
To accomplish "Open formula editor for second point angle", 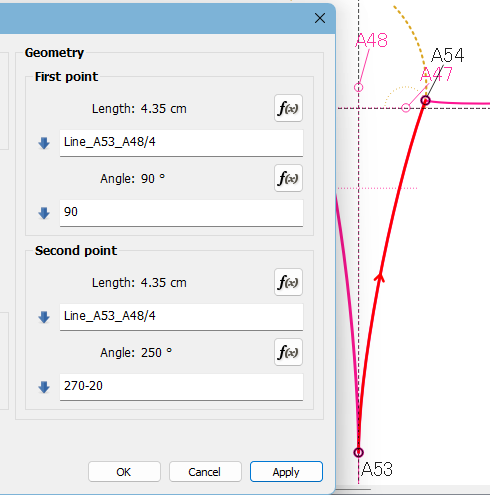I will point(288,352).
